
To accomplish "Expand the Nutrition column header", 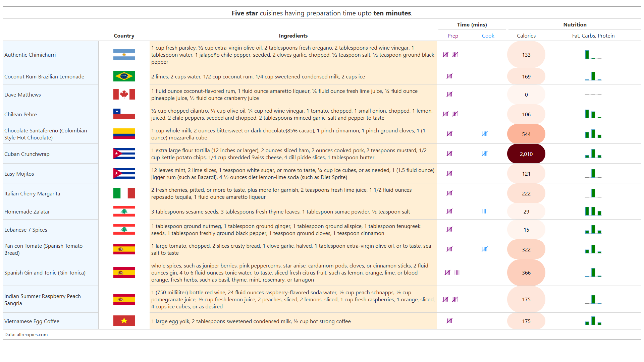I will 575,24.
